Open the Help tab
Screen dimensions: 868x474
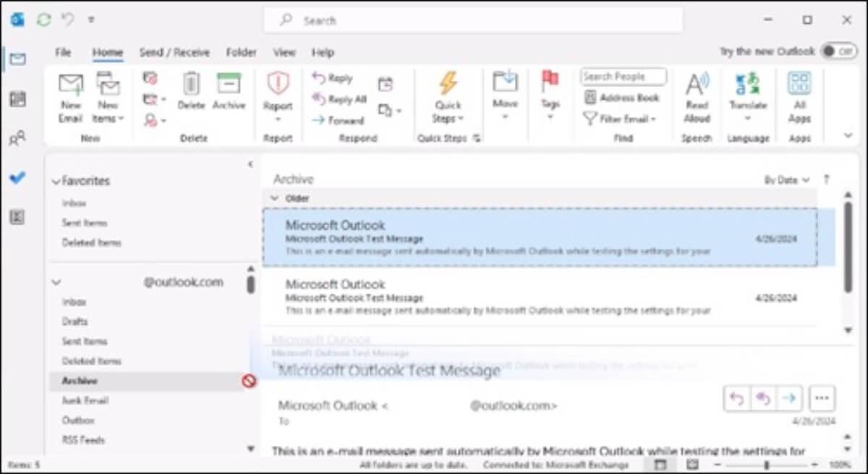click(323, 52)
